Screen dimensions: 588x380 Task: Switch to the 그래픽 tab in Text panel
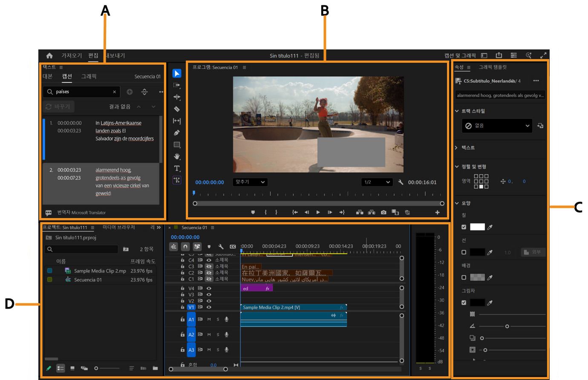[x=89, y=76]
